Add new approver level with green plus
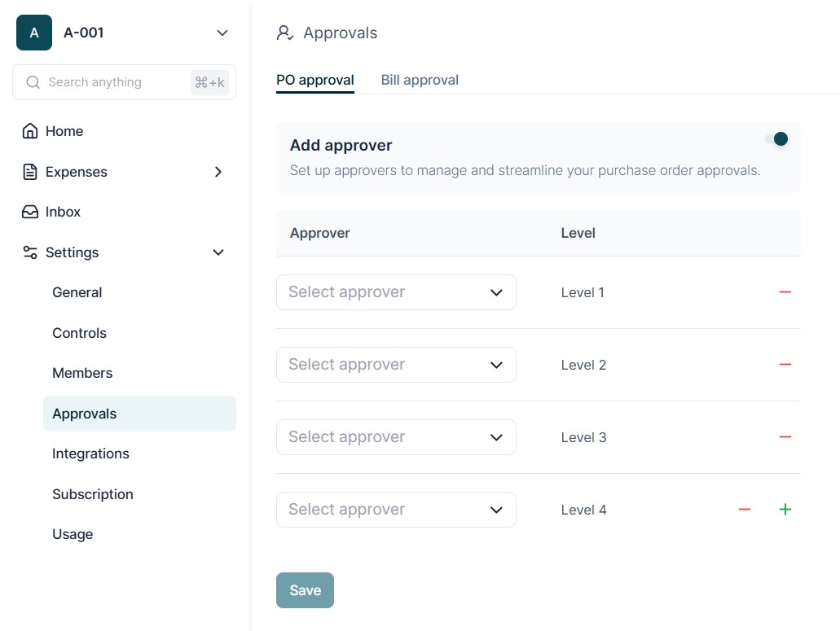840x631 pixels. (785, 510)
